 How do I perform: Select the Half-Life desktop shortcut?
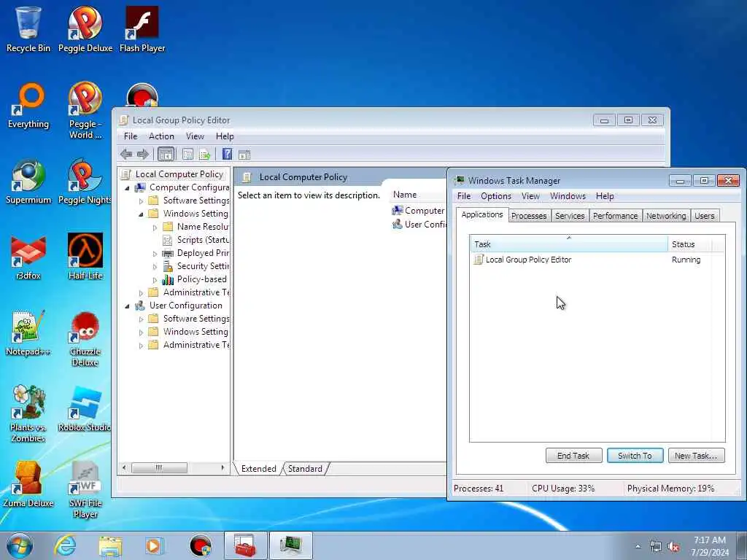85,257
